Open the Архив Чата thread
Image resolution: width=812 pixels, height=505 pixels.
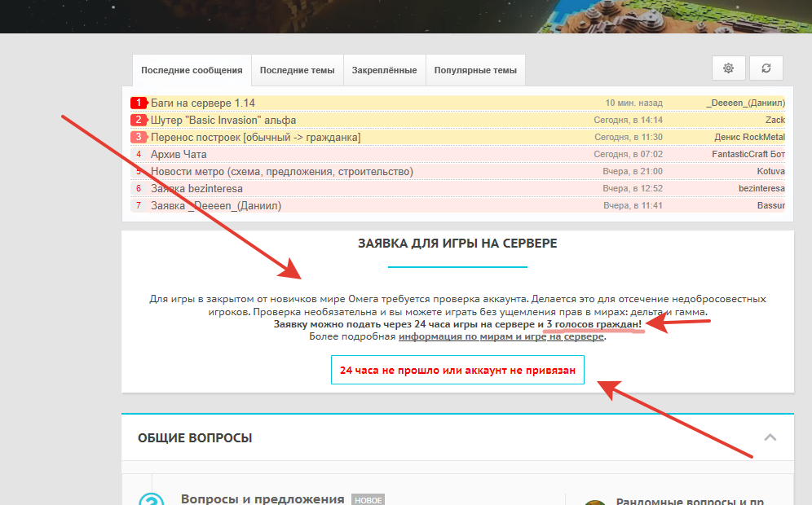(x=179, y=154)
